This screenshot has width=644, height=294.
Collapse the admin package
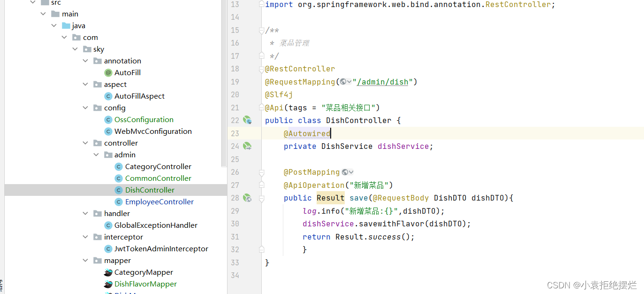96,155
